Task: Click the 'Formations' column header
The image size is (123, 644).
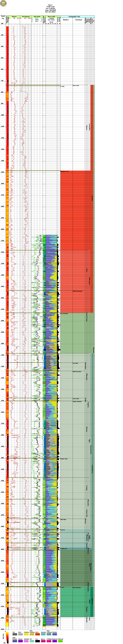Action: pos(79,20)
